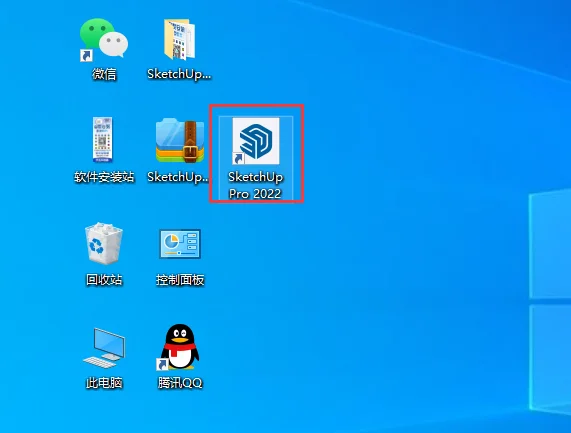Click the 此电脑 label text
571x433 pixels.
click(104, 383)
